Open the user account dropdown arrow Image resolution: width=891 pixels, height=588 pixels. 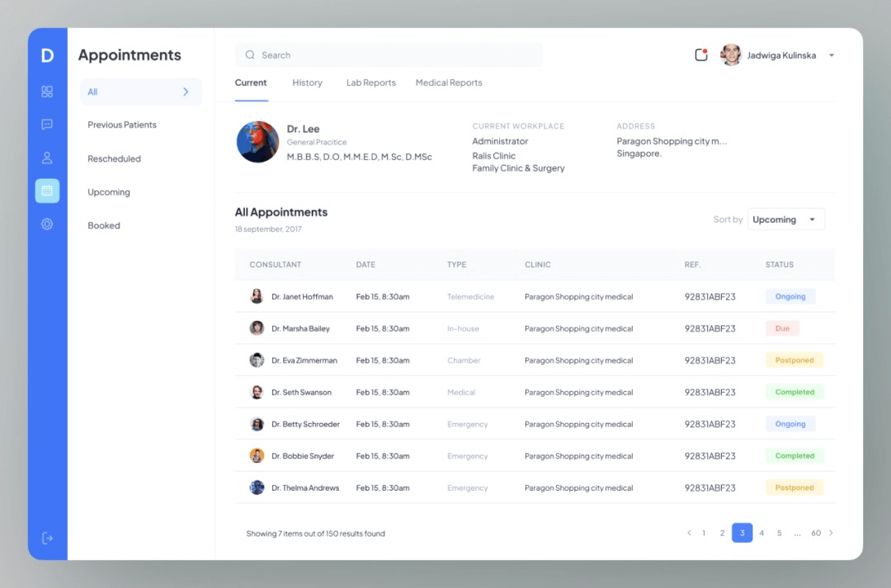832,55
